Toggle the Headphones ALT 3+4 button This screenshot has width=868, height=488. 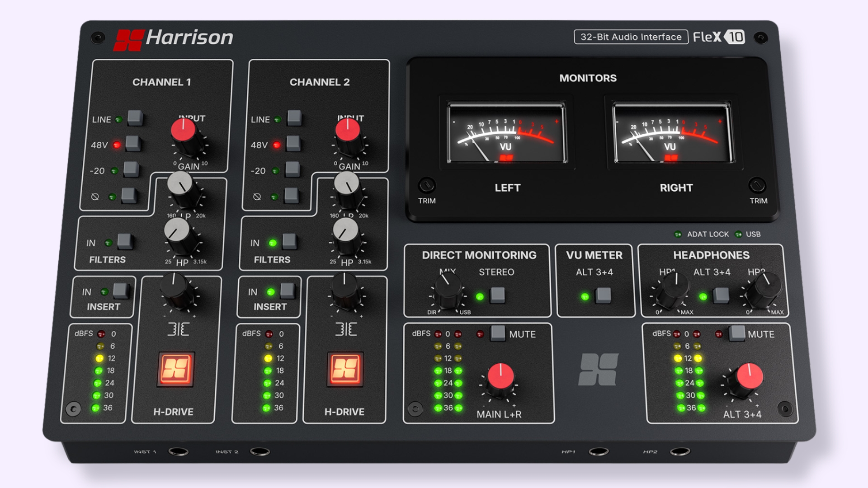pos(721,295)
